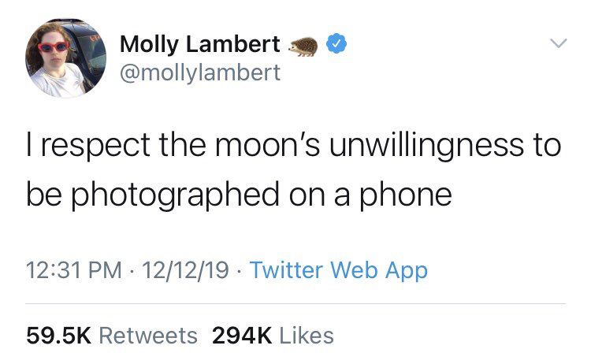591x364 pixels.
Task: Click the red sunglasses in the avatar
Action: click(x=54, y=46)
